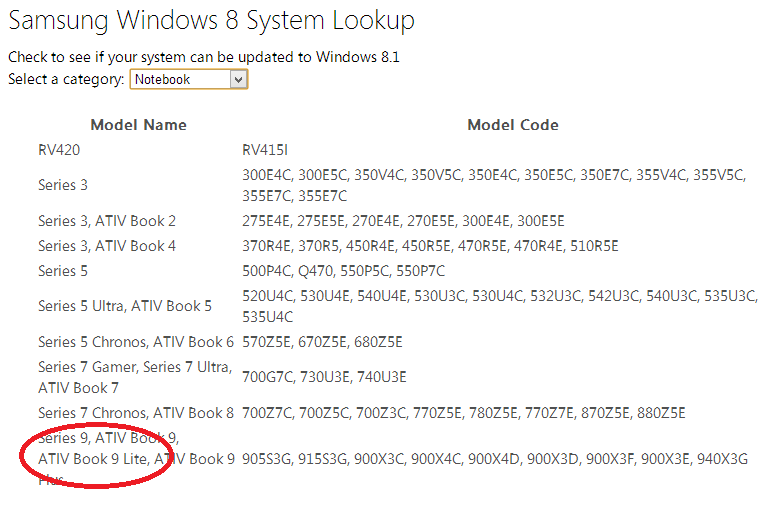Select the 'RV415I' model code cell
Image resolution: width=775 pixels, height=507 pixels.
tap(265, 150)
